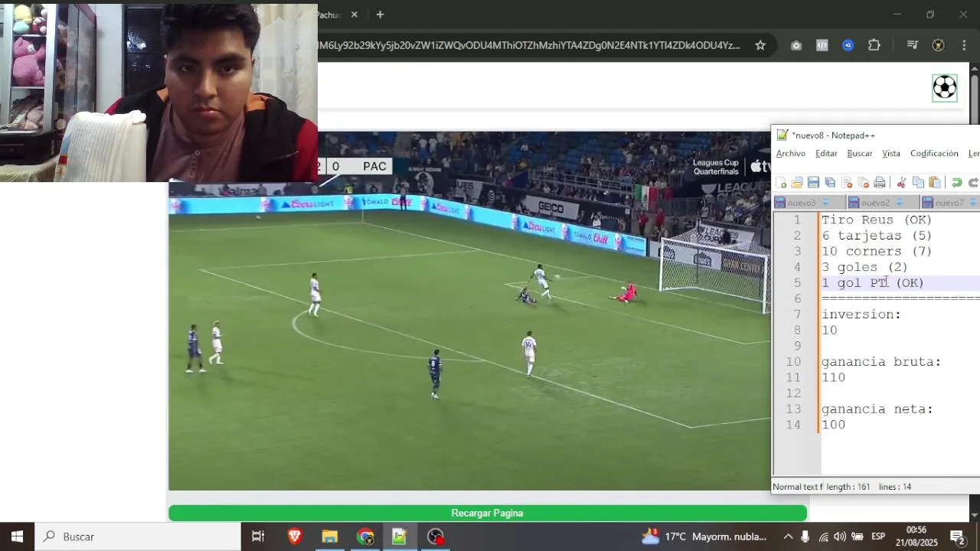The height and width of the screenshot is (551, 980).
Task: Toggle the pin on the nuevo3 tab
Action: point(825,203)
